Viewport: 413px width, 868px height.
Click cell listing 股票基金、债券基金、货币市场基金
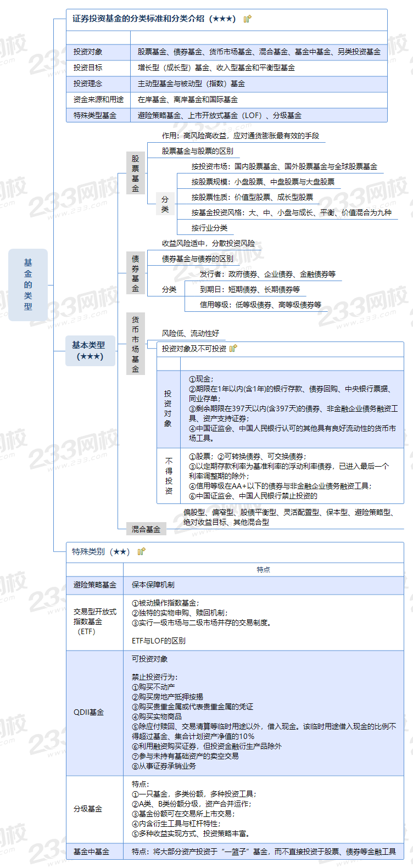tap(259, 52)
